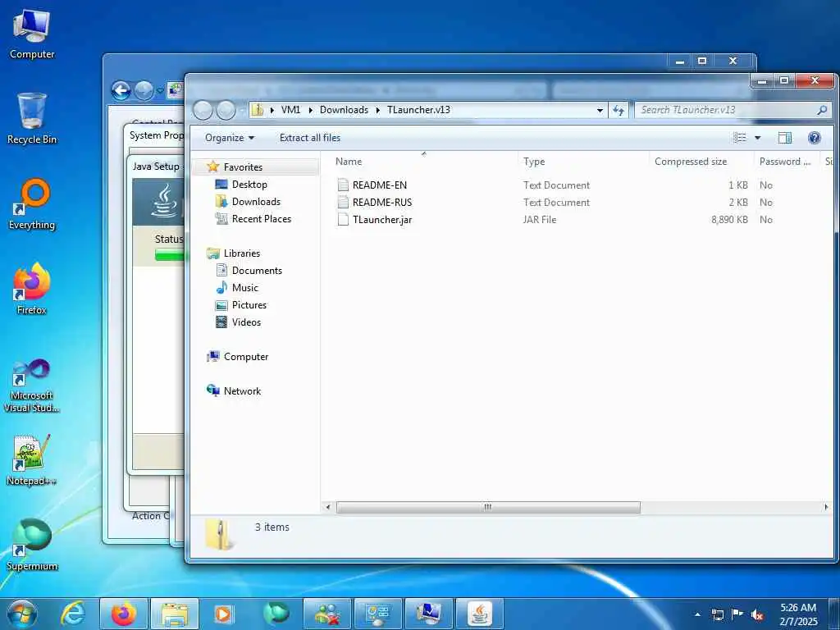Open the Pictures library

[x=249, y=305]
